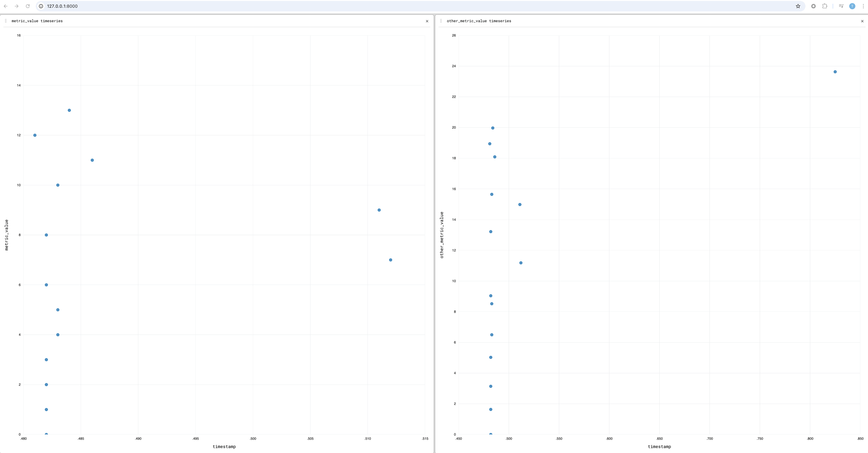
Task: Click the browser forward arrow
Action: 17,6
